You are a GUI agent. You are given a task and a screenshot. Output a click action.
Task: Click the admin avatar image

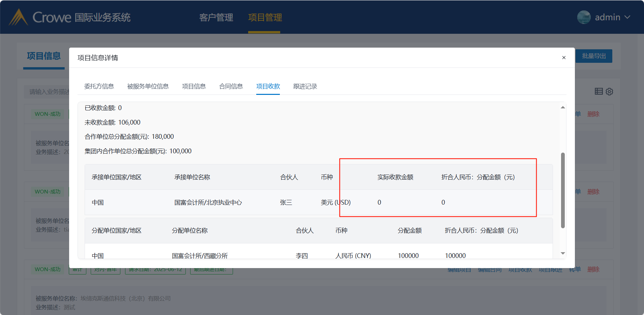click(x=584, y=17)
